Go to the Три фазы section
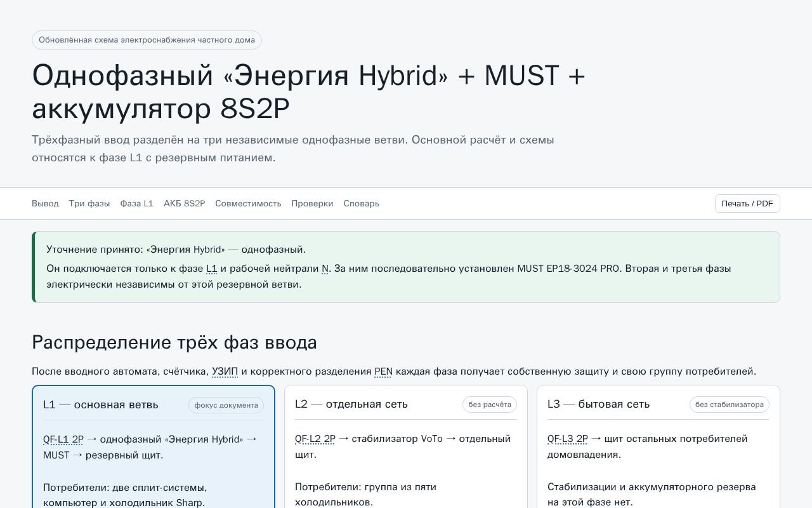 [x=89, y=203]
